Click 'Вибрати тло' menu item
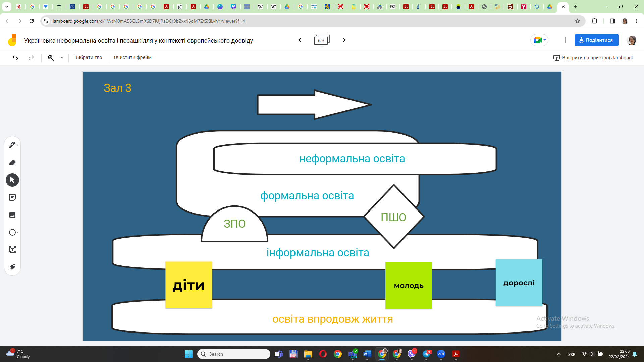 point(88,58)
